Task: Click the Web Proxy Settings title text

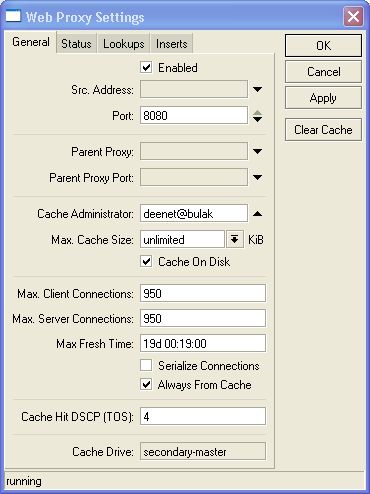Action: (85, 17)
